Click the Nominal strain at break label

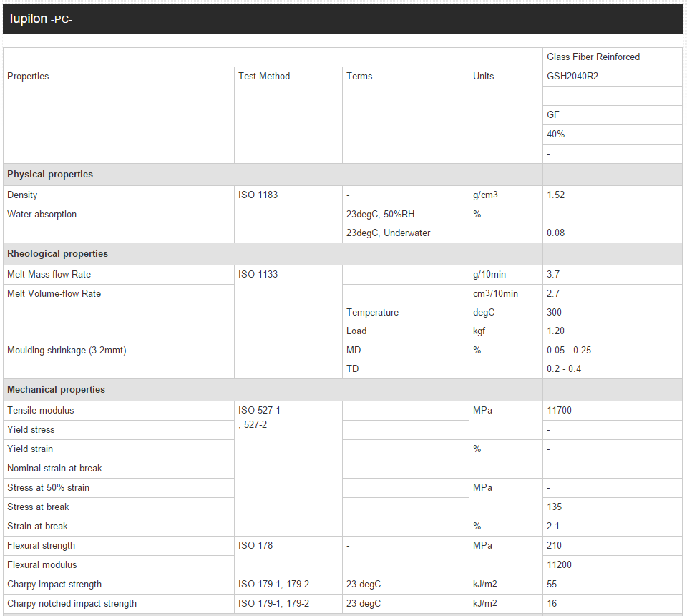click(x=54, y=469)
